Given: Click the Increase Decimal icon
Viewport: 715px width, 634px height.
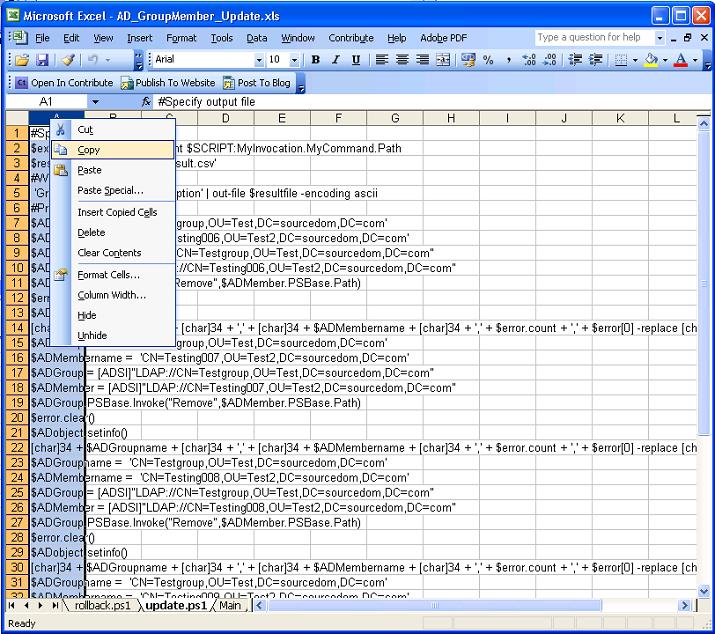Looking at the screenshot, I should [x=531, y=60].
